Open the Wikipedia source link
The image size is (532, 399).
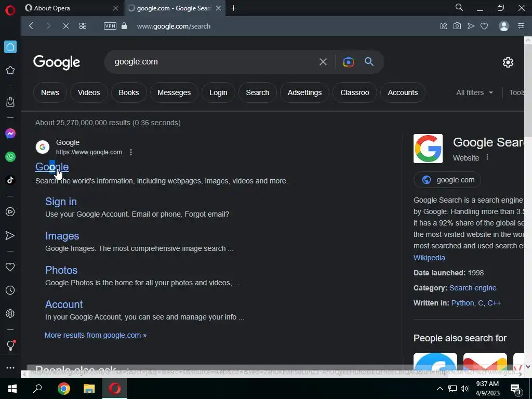[x=429, y=258]
